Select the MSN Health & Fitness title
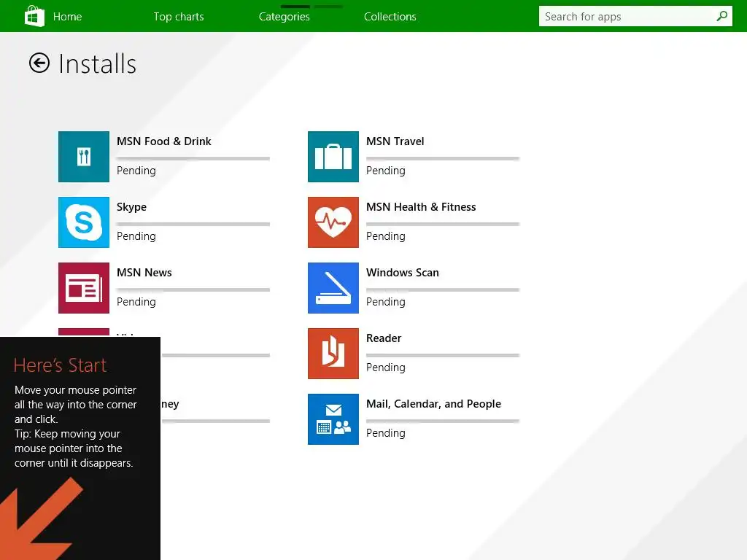Viewport: 747px width, 560px height. [421, 207]
